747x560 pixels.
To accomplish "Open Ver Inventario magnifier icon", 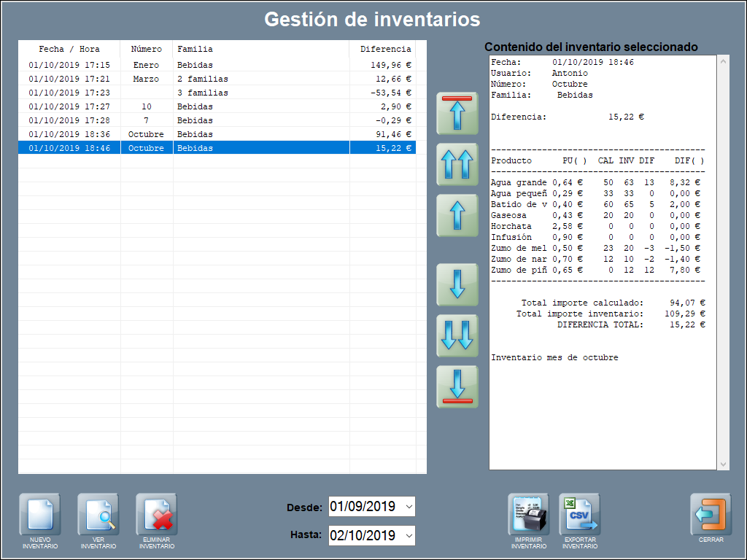I will pos(98,515).
